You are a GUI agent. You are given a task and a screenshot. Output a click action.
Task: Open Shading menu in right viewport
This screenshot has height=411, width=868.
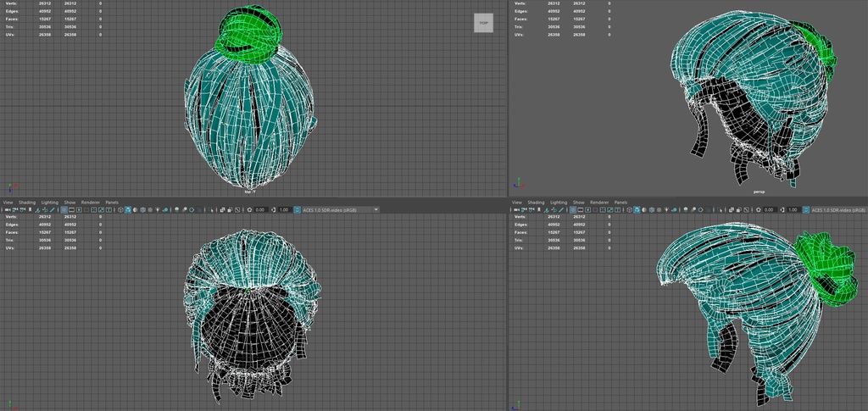[536, 203]
